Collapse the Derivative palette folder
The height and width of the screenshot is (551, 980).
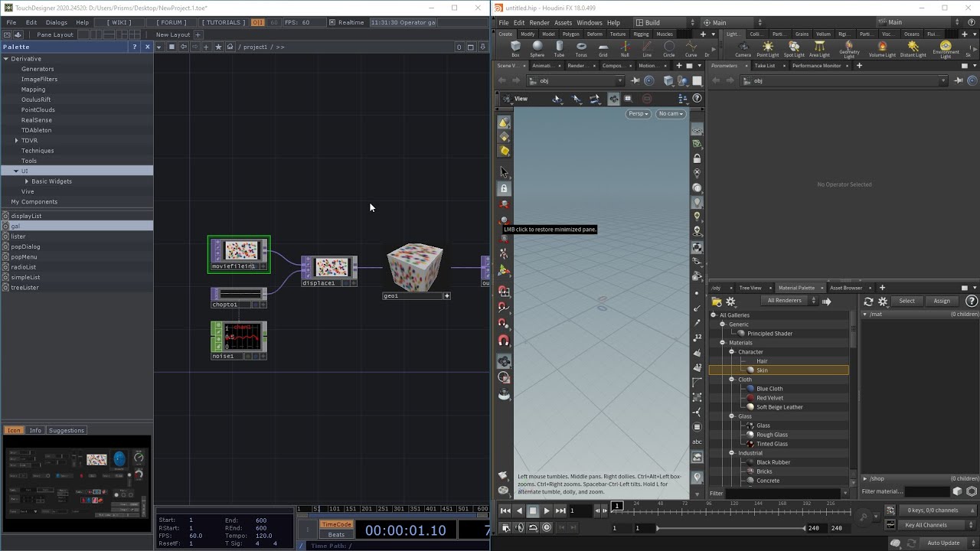(x=6, y=58)
